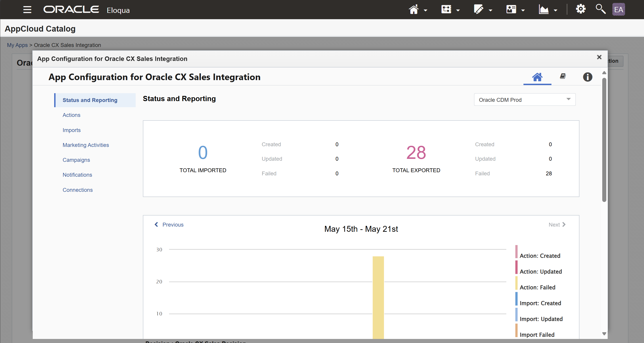The width and height of the screenshot is (644, 343).
Task: Click the dialog scrollbar thumb
Action: pyautogui.click(x=604, y=140)
